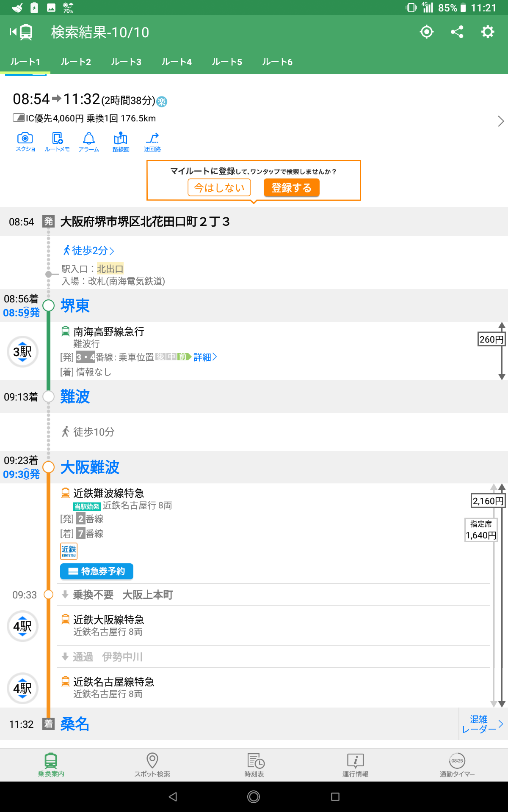Tap the 当駅始発 badge
This screenshot has width=508, height=812.
[87, 506]
